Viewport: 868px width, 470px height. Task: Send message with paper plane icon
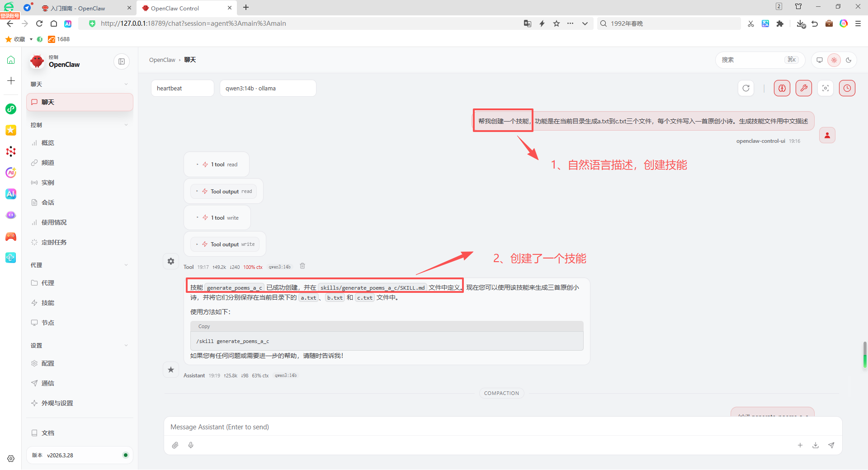[831, 445]
